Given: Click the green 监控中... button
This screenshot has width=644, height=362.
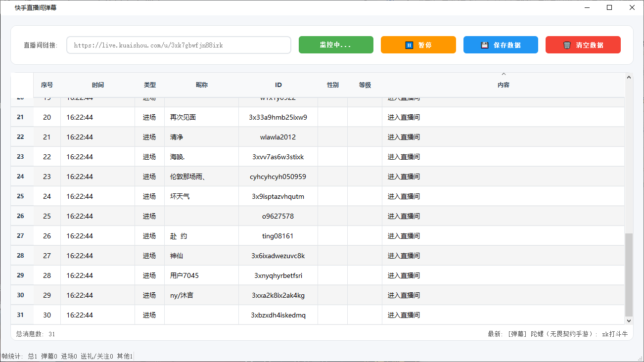Looking at the screenshot, I should tap(336, 45).
